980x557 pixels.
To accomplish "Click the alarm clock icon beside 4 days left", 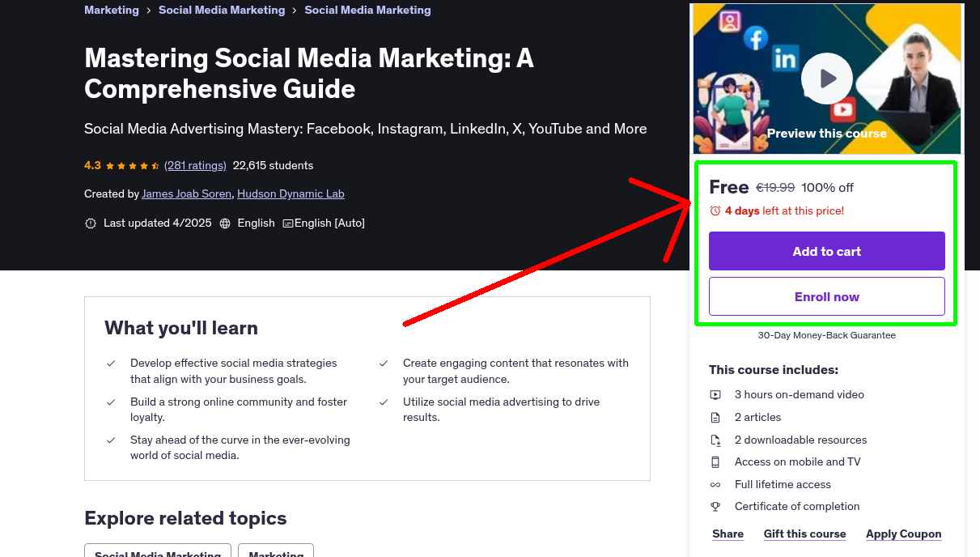I will pos(715,210).
